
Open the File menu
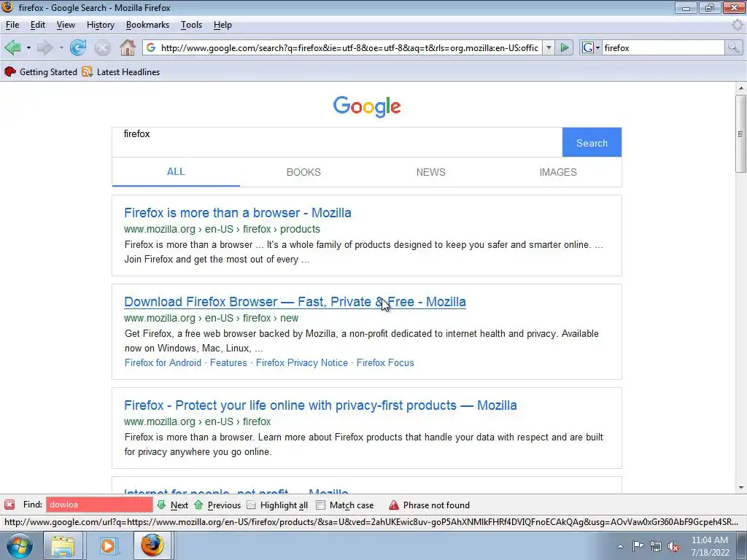(12, 25)
